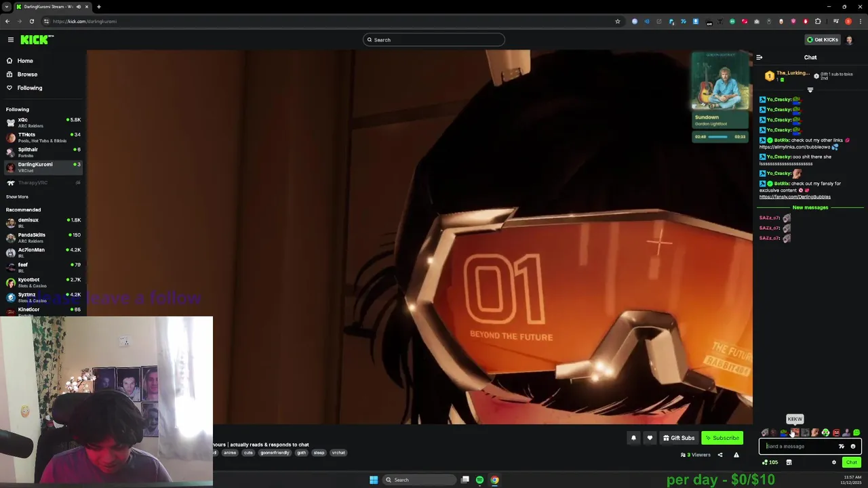Open chat settings gear
The width and height of the screenshot is (868, 488).
(x=834, y=462)
